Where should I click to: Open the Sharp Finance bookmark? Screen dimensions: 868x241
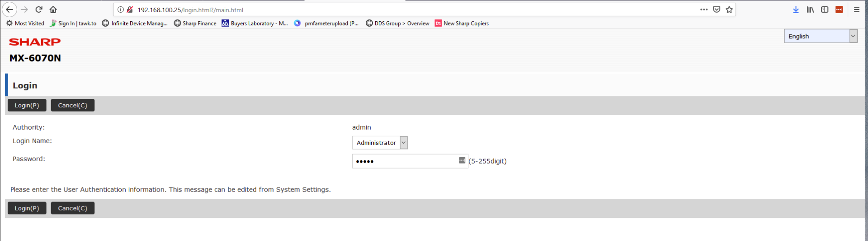point(195,24)
